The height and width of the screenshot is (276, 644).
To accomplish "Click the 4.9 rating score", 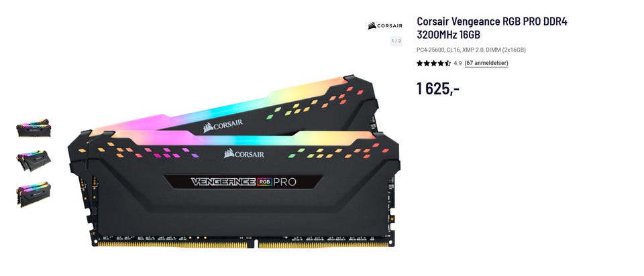I will click(x=458, y=63).
